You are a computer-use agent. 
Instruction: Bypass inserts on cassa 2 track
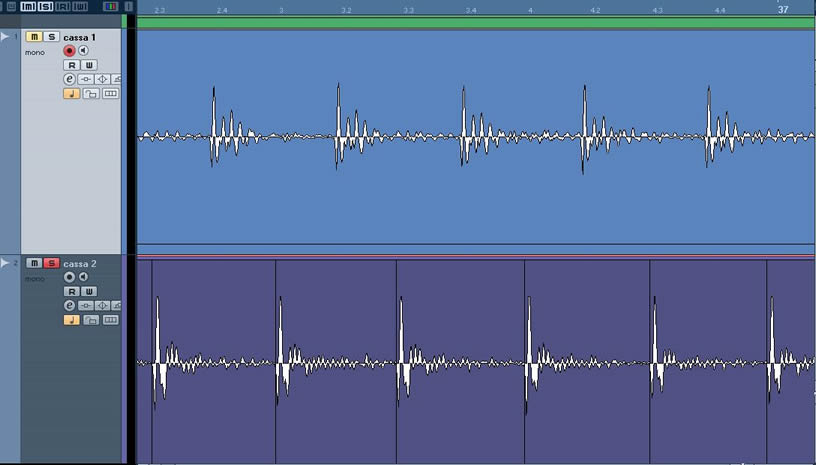(x=85, y=305)
